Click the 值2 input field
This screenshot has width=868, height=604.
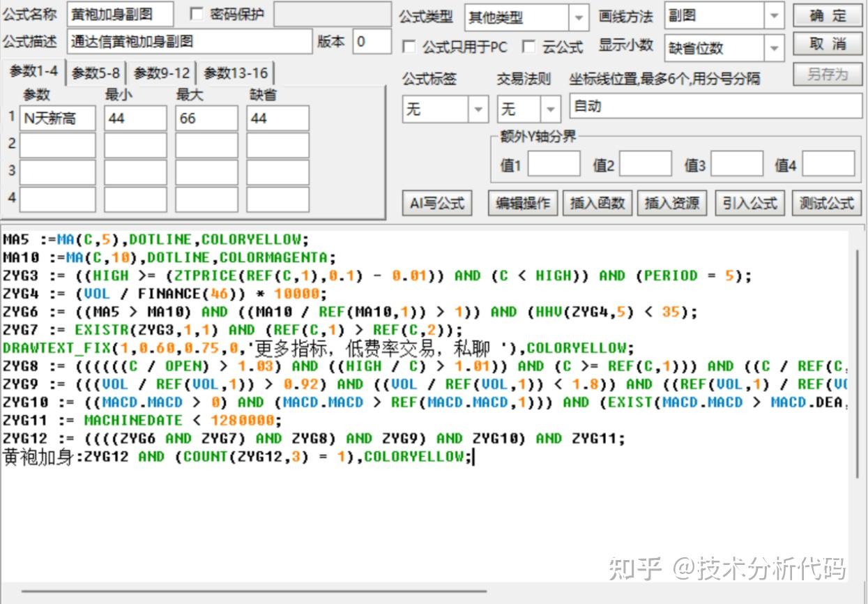click(x=646, y=164)
